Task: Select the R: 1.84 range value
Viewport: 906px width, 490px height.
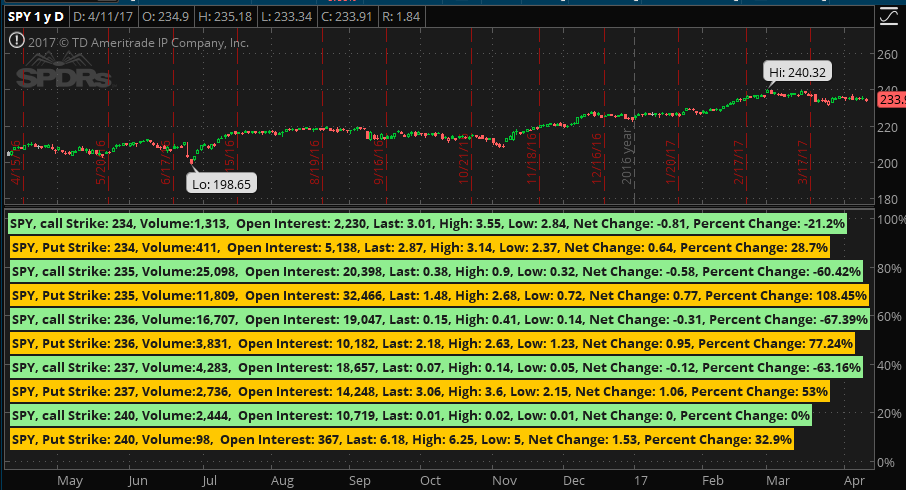Action: coord(401,17)
